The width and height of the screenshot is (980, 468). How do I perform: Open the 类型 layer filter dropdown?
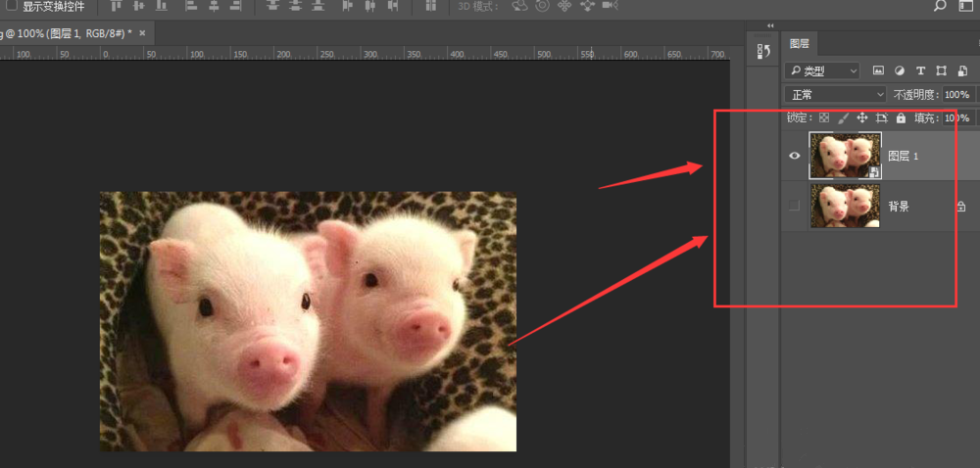[822, 71]
